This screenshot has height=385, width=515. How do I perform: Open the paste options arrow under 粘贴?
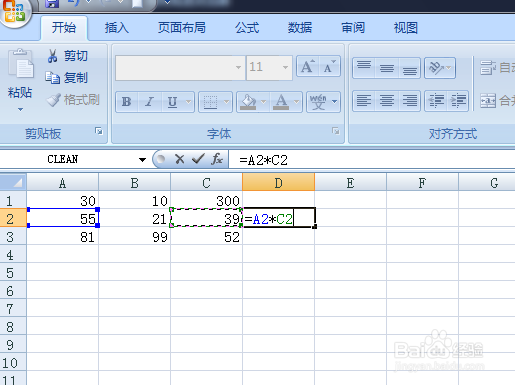click(x=20, y=109)
